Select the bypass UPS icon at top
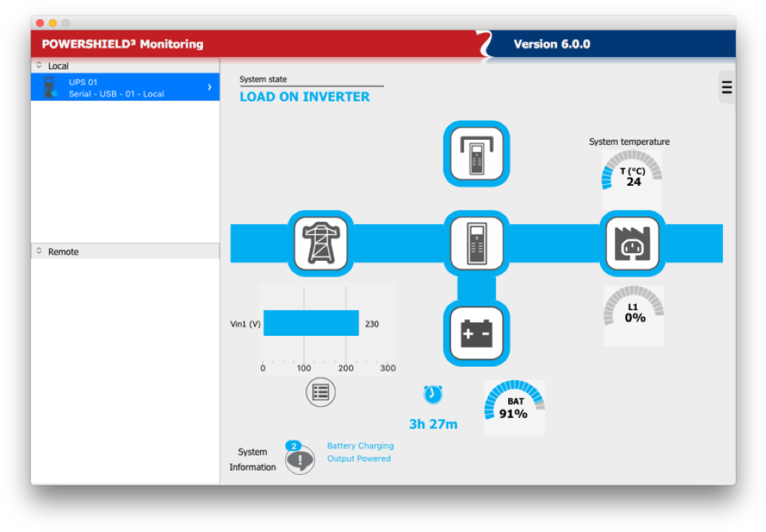The image size is (766, 532). tap(476, 154)
